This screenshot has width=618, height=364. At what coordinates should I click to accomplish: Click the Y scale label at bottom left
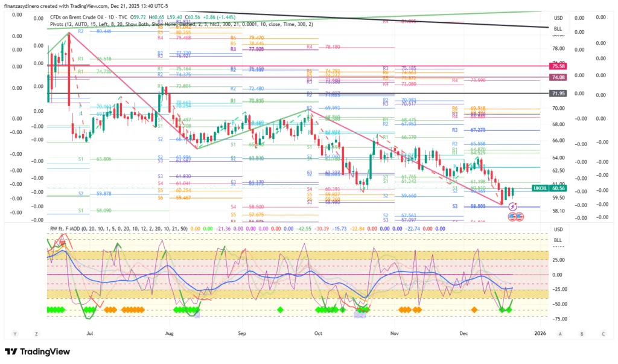(13, 333)
